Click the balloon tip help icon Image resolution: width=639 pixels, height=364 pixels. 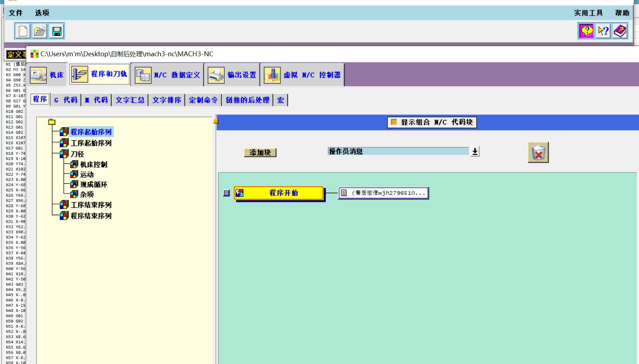coord(587,31)
